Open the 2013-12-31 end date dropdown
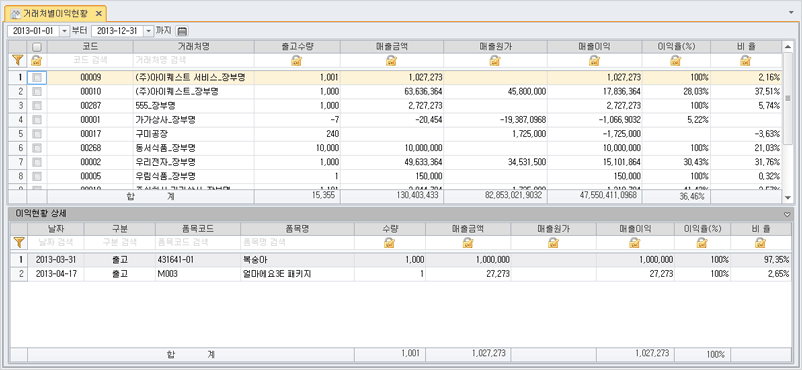Screen dimensions: 802x370 [x=149, y=31]
